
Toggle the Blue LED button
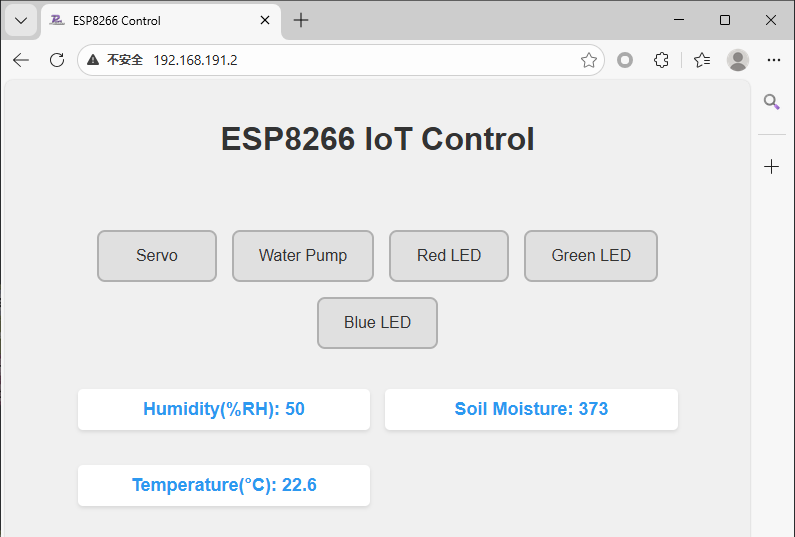coord(377,323)
